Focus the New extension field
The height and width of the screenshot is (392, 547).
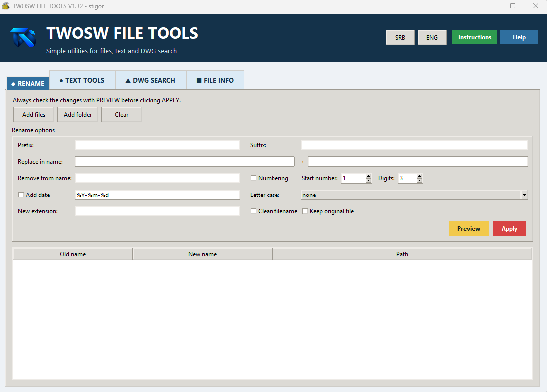click(157, 211)
